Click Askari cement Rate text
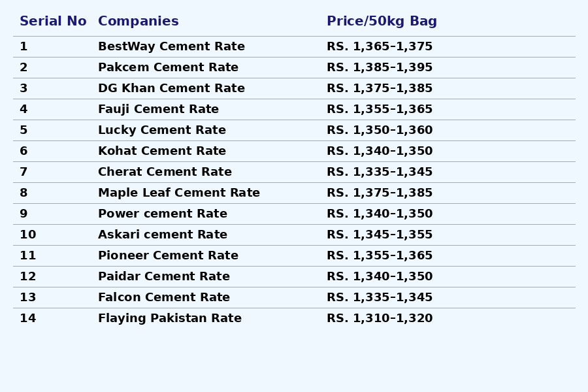The height and width of the screenshot is (392, 588). (163, 235)
